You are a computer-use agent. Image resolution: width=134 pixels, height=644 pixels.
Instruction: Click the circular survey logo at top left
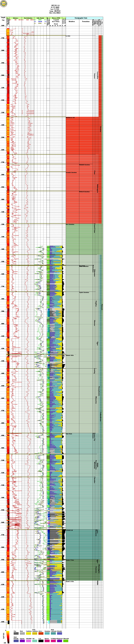[x=4, y=3]
